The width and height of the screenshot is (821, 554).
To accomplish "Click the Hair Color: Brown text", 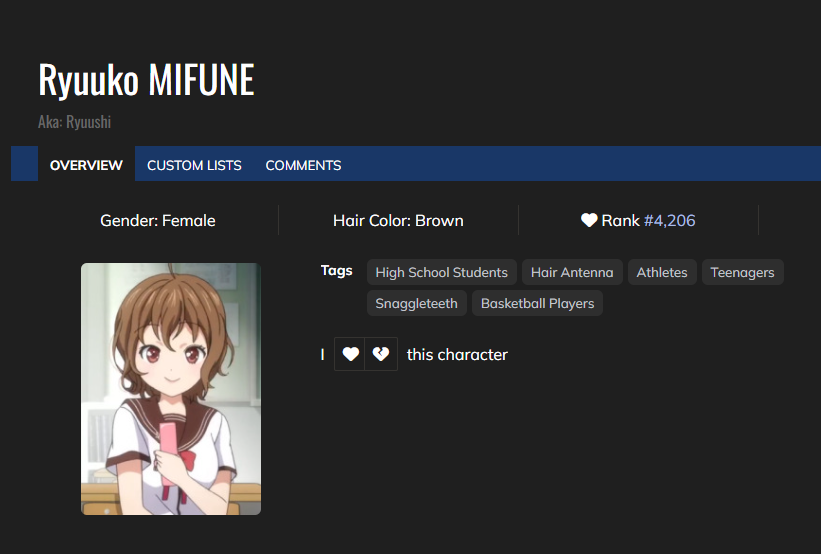I will click(x=398, y=220).
